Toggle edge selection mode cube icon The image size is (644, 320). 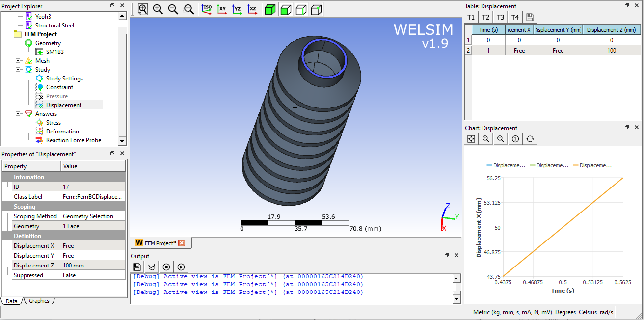301,9
